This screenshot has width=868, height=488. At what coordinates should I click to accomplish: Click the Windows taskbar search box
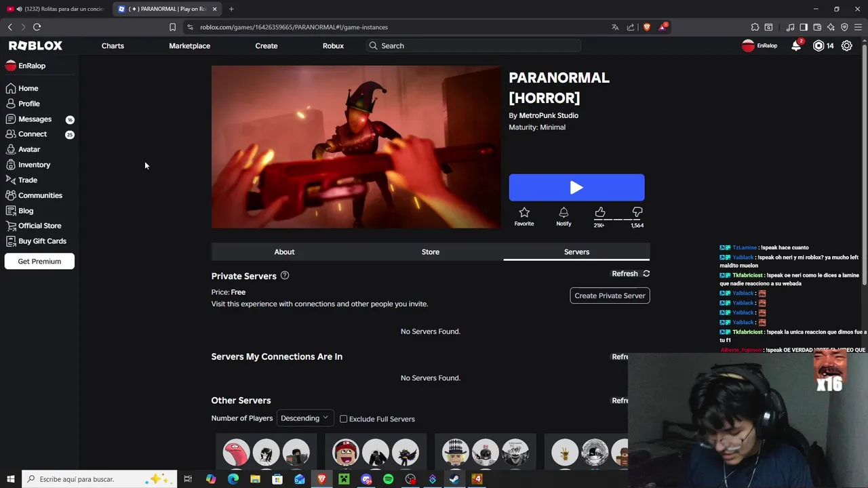[x=100, y=479]
